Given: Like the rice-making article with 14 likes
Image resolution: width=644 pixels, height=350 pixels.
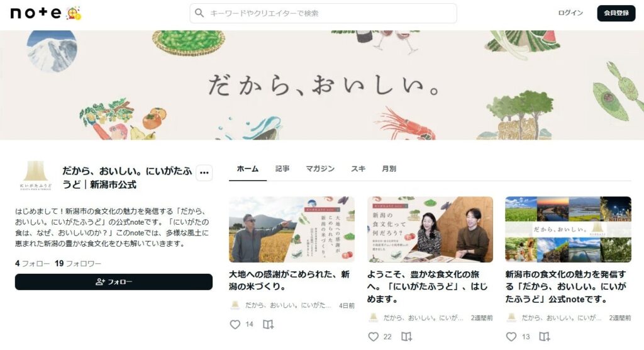Looking at the screenshot, I should [x=235, y=324].
